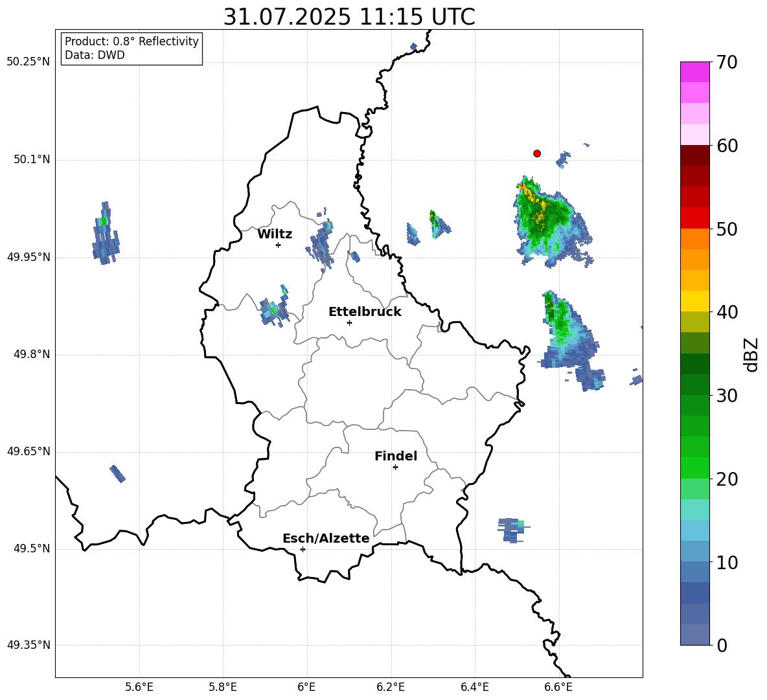767x700 pixels.
Task: Click the colorbar value 10
Action: point(727,562)
